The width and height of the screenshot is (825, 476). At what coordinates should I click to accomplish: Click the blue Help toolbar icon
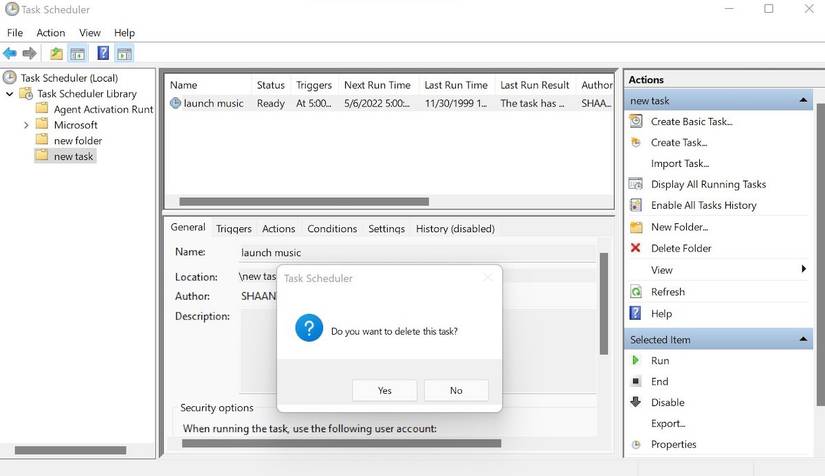tap(102, 53)
